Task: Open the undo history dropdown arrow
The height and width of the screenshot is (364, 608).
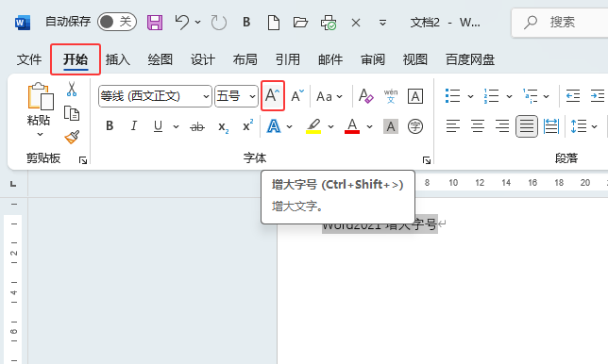Action: click(x=197, y=23)
